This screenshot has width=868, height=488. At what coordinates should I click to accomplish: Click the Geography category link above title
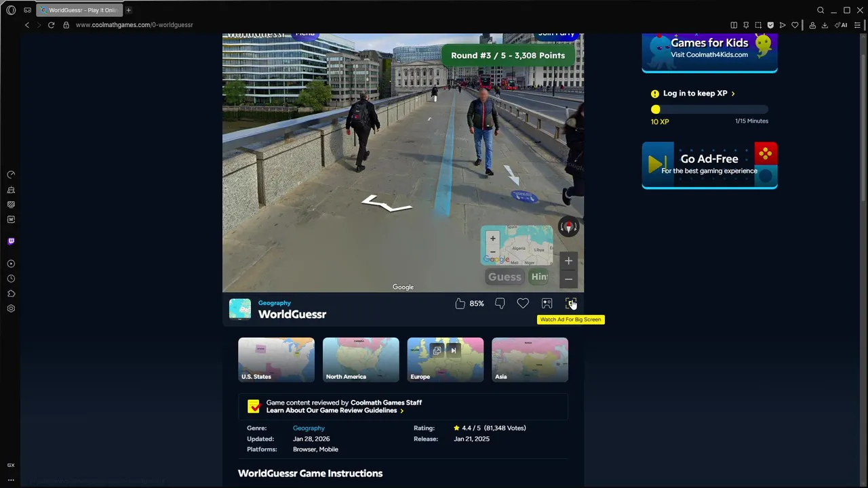click(x=275, y=303)
